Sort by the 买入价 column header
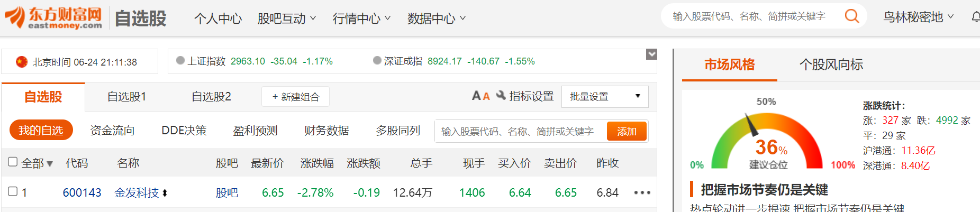The image size is (980, 212). 514,163
